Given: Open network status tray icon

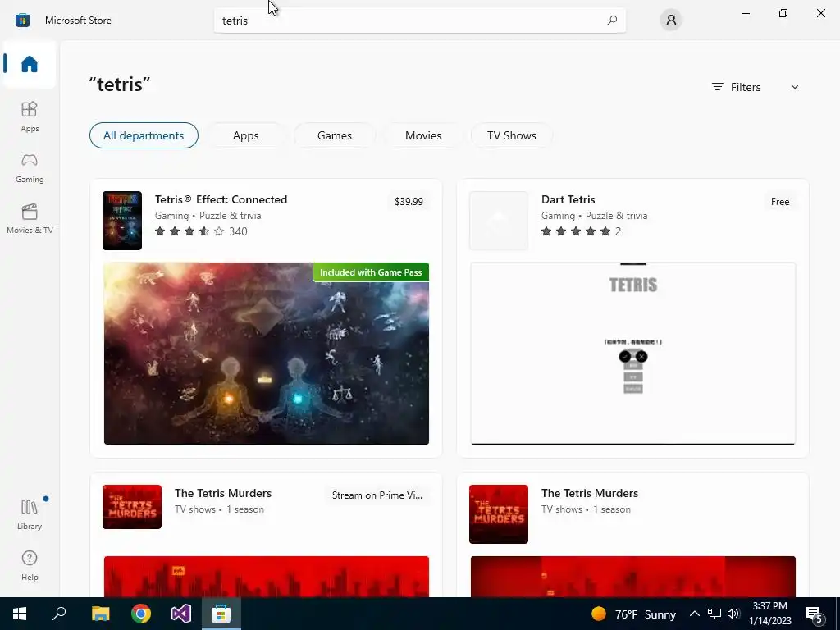Looking at the screenshot, I should (x=714, y=614).
